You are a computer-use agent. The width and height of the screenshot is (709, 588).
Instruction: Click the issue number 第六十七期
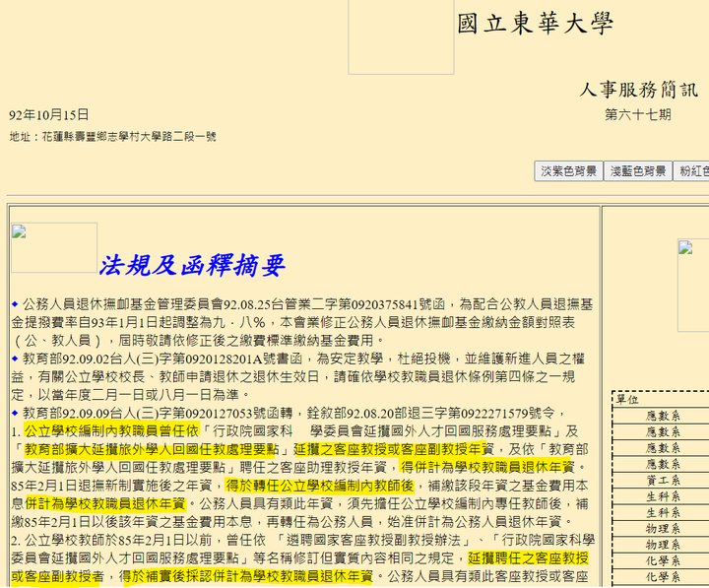point(638,114)
